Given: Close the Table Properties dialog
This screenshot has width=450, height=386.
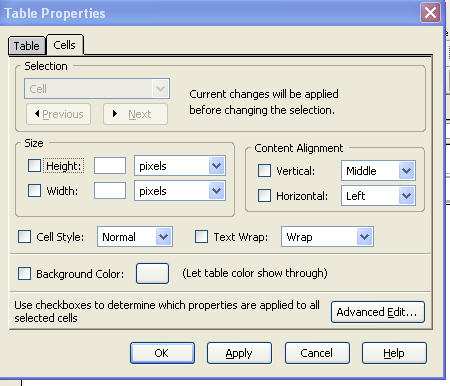Looking at the screenshot, I should (x=430, y=13).
